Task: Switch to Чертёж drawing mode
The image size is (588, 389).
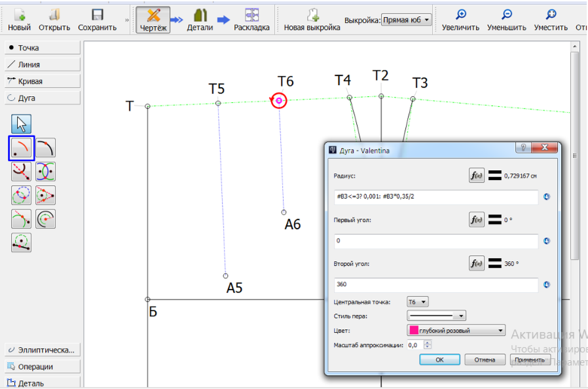Action: tap(153, 20)
